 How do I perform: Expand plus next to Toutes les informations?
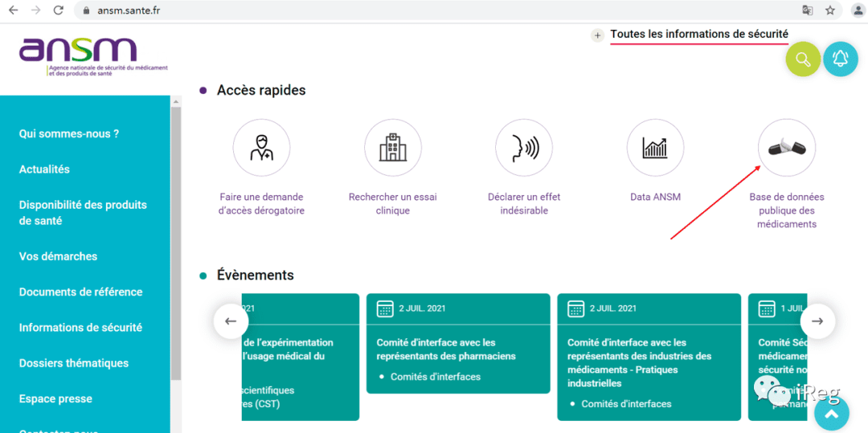click(x=597, y=35)
